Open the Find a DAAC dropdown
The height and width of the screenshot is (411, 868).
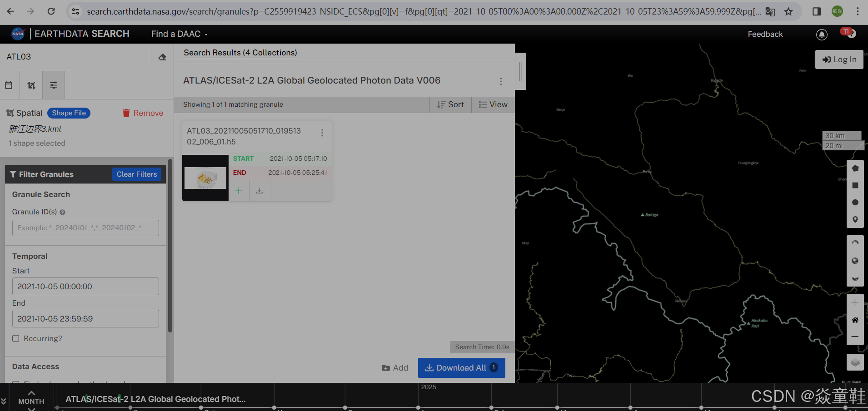coord(179,34)
